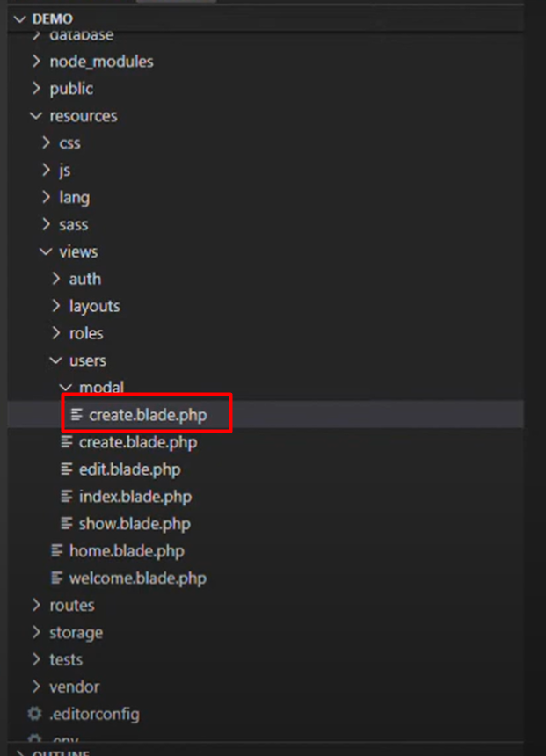Click gear icon beside .editorconfig
Viewport: 546px width, 756px height.
click(x=34, y=713)
